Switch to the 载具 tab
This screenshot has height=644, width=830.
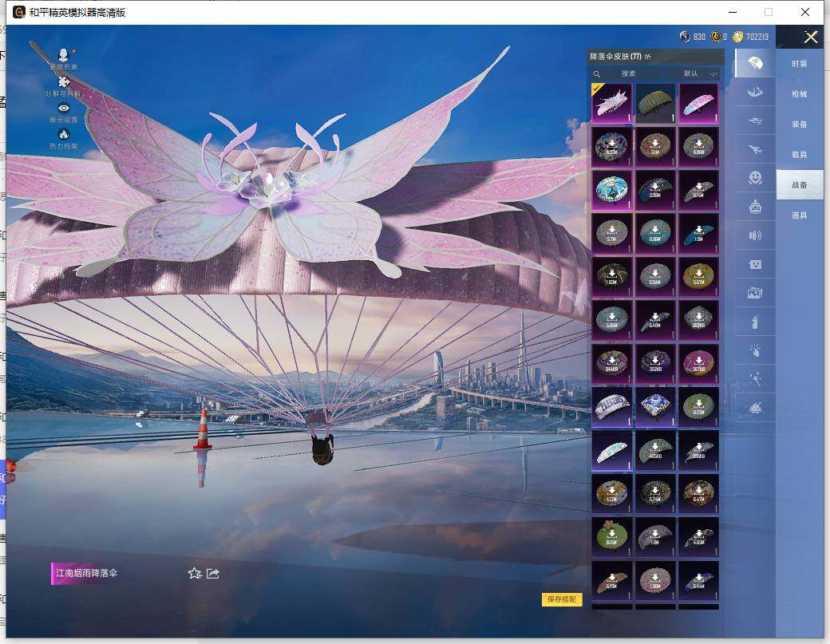pyautogui.click(x=800, y=155)
